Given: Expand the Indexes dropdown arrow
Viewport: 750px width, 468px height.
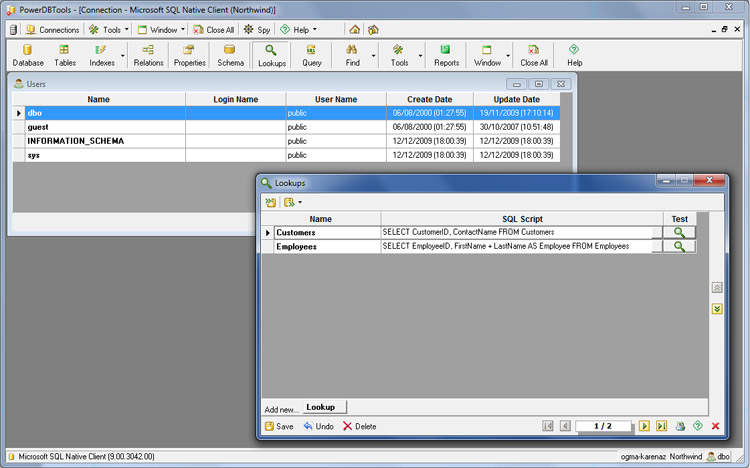Looking at the screenshot, I should [x=123, y=55].
